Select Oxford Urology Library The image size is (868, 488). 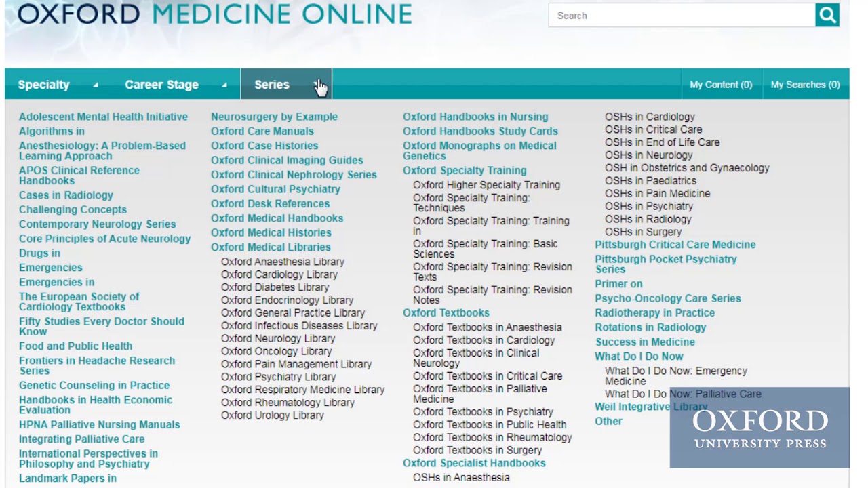(x=273, y=415)
